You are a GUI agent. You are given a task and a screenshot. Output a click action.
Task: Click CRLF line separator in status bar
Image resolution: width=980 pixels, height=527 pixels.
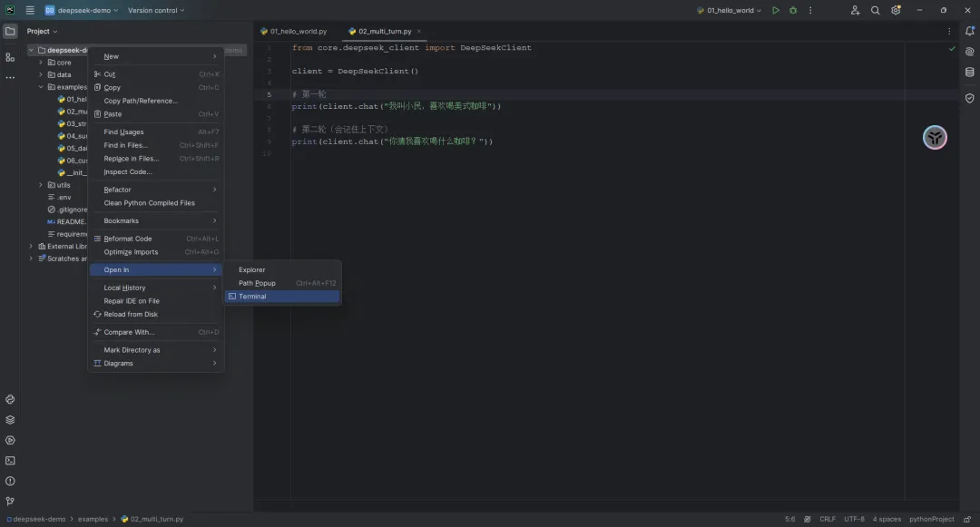point(827,520)
